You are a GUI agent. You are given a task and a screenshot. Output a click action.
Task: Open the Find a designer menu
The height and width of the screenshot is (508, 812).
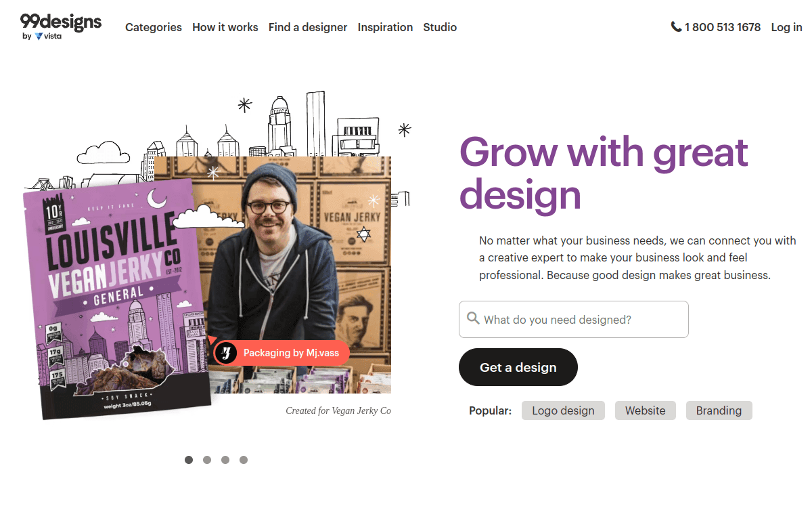pyautogui.click(x=308, y=27)
